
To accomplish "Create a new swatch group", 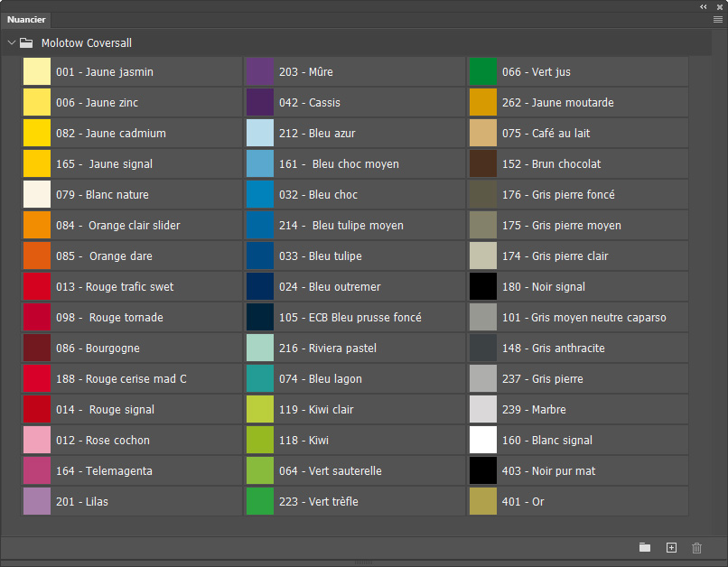I will [645, 547].
